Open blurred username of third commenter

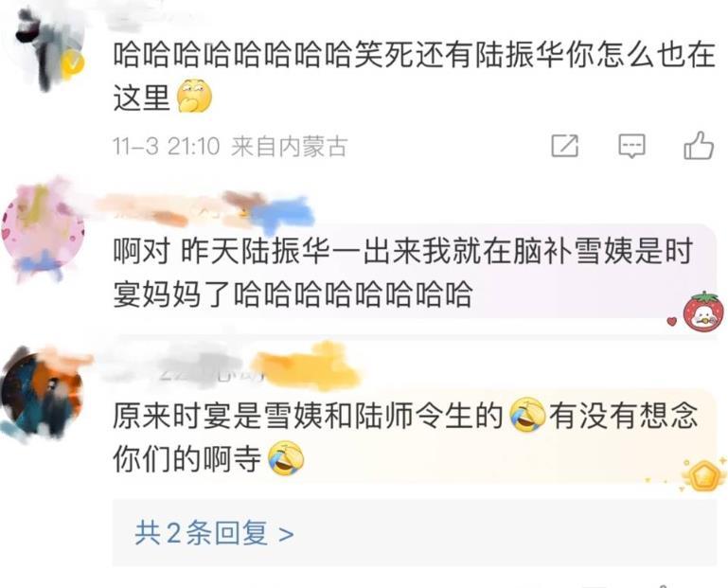228,366
